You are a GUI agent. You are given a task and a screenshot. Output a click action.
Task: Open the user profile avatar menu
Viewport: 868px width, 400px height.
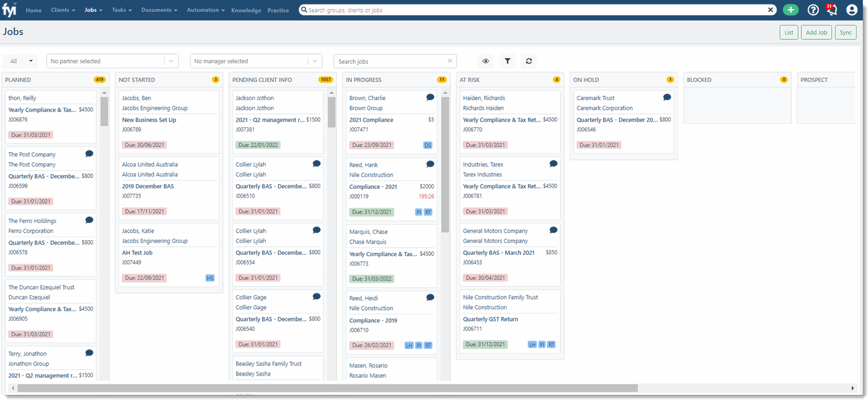coord(852,10)
